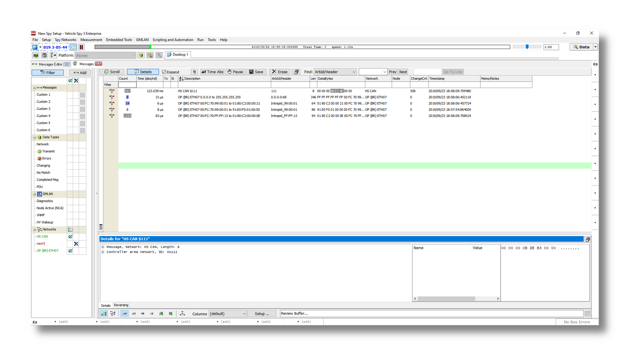Screen dimensions: 638x364
Task: Click the Count filter input field
Action: pos(127,85)
